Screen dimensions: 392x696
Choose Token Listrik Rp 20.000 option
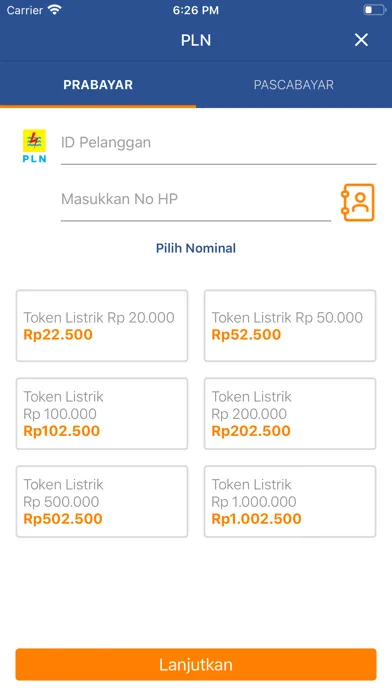(x=102, y=326)
